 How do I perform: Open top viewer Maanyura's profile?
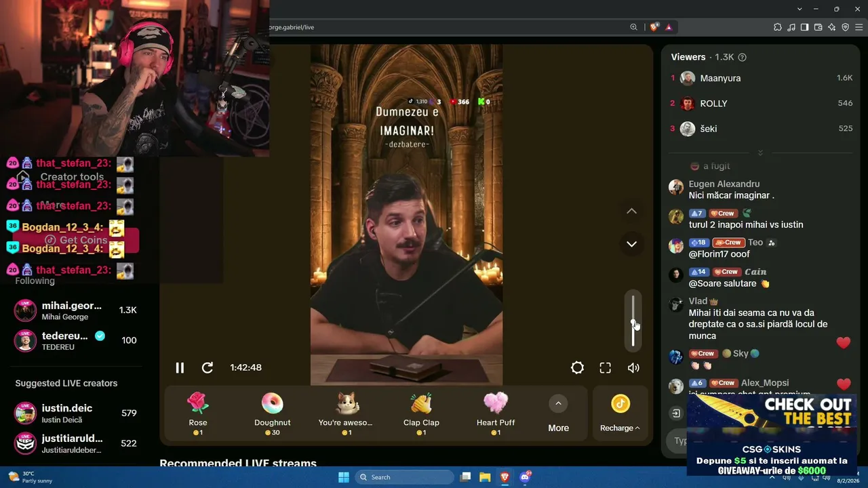[720, 78]
